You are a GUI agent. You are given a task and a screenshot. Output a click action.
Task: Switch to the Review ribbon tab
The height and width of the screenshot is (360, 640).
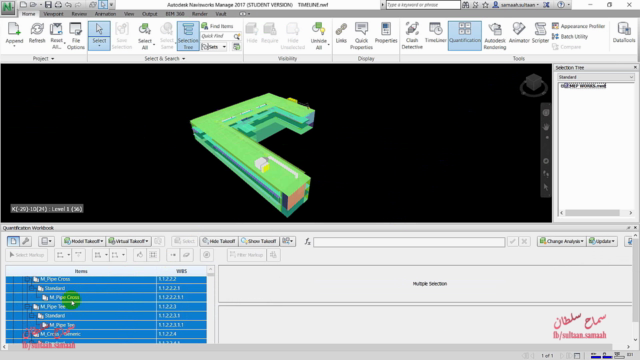pyautogui.click(x=79, y=14)
